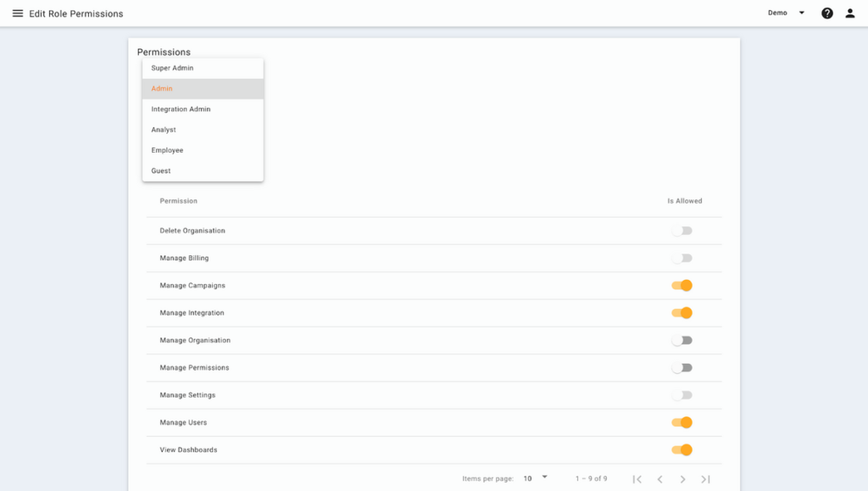This screenshot has height=491, width=868.
Task: Click the View Dashboards row label
Action: pyautogui.click(x=188, y=450)
